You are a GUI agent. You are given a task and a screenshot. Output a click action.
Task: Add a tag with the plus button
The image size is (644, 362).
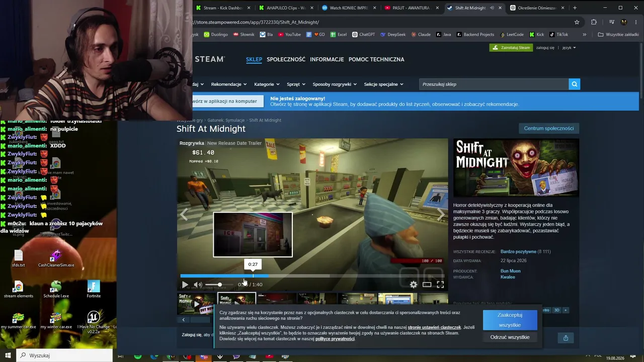point(566,310)
